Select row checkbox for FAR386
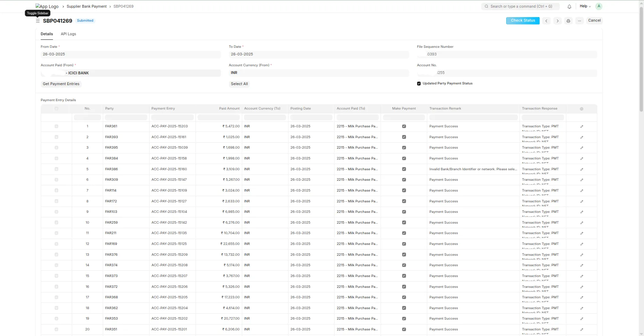The width and height of the screenshot is (644, 336). coord(56,169)
